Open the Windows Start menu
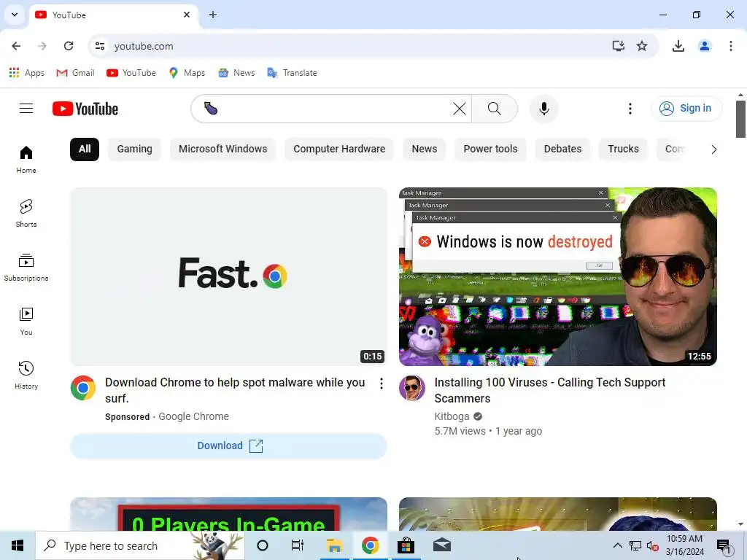 point(18,545)
